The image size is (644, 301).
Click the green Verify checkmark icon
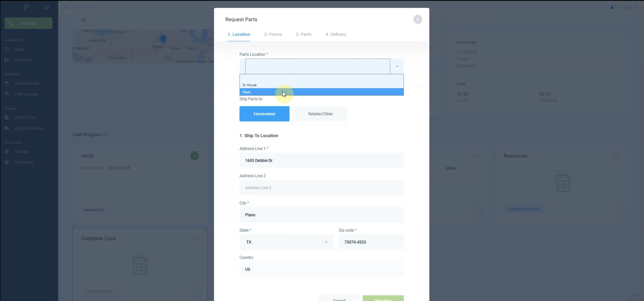pos(194,156)
